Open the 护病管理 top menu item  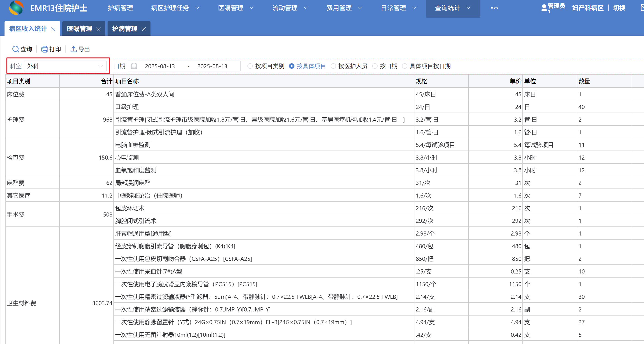pos(120,8)
